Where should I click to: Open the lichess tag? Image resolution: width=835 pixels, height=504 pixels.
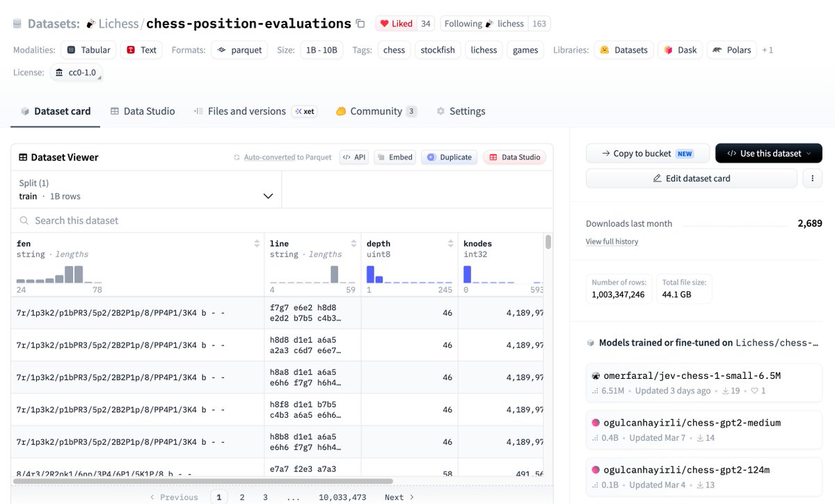(484, 50)
